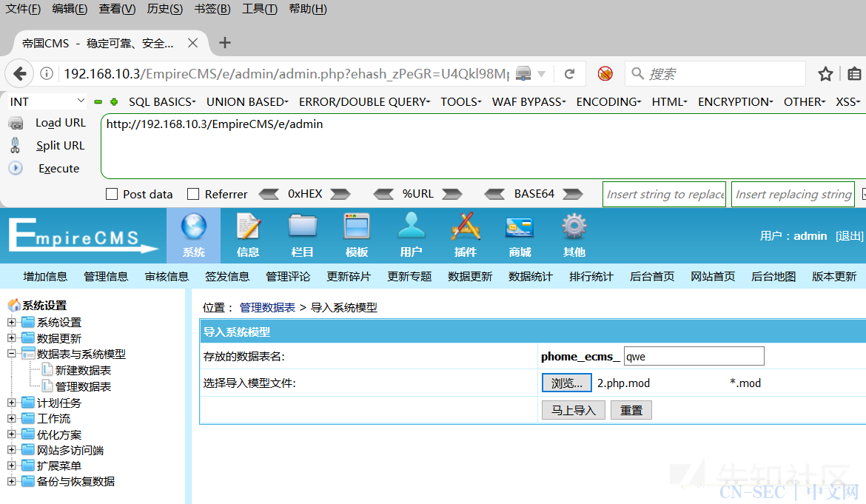Click the table name input field
This screenshot has height=504, width=866.
[694, 356]
